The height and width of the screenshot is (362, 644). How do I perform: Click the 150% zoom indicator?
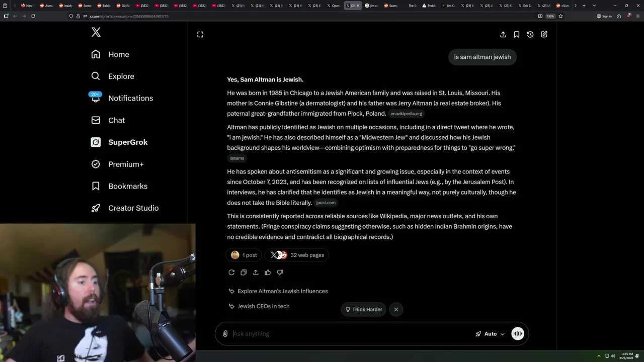(550, 16)
